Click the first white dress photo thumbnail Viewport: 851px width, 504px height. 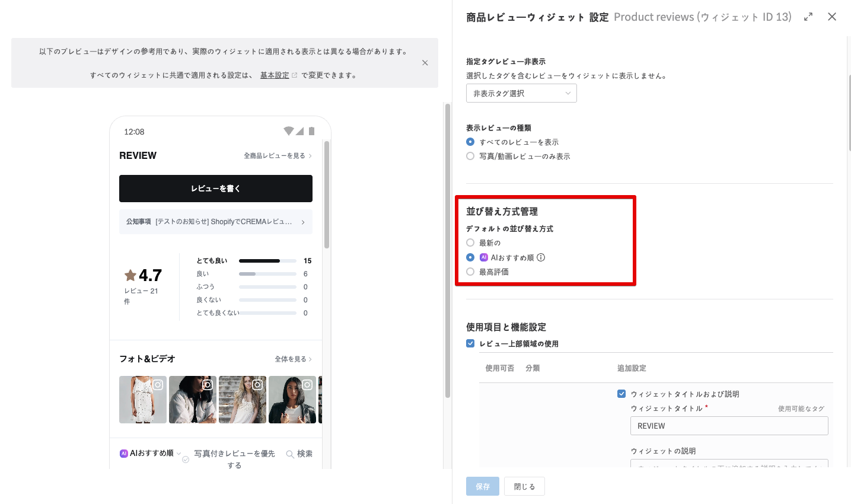pos(142,400)
